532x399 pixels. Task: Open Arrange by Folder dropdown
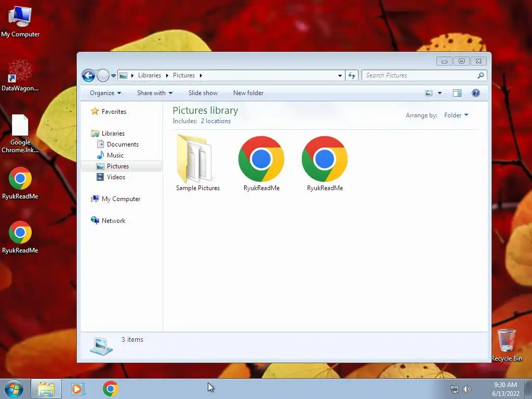point(456,115)
